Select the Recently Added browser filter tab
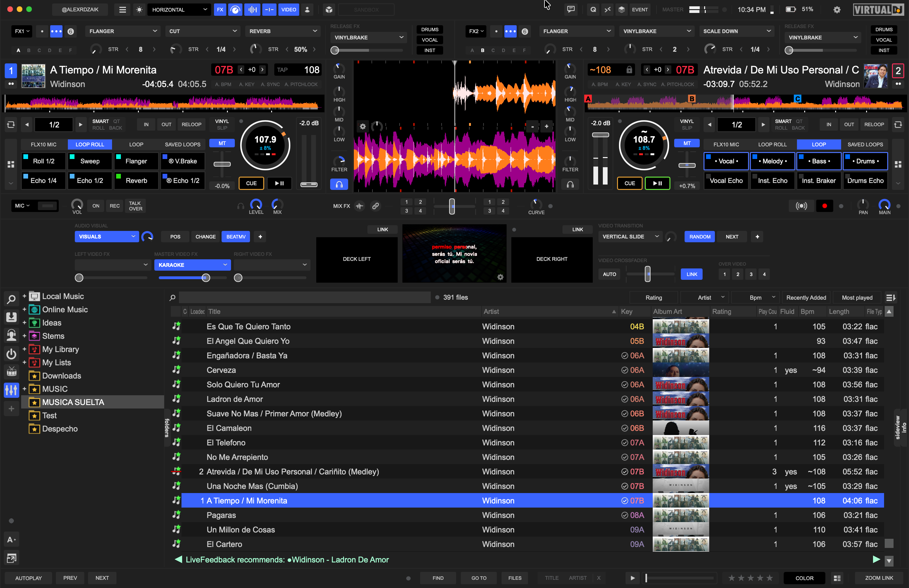Image resolution: width=909 pixels, height=588 pixels. pos(806,297)
